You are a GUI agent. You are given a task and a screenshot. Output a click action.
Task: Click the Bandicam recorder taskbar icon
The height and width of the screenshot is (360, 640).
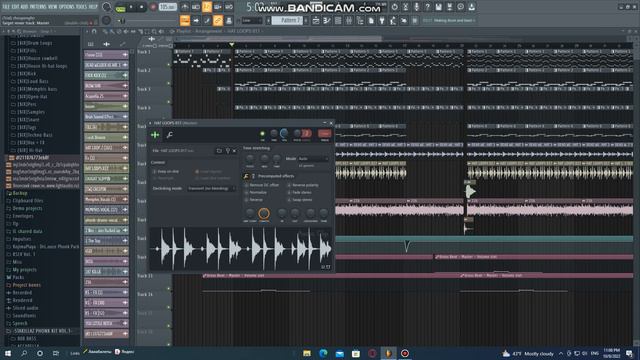[405, 353]
